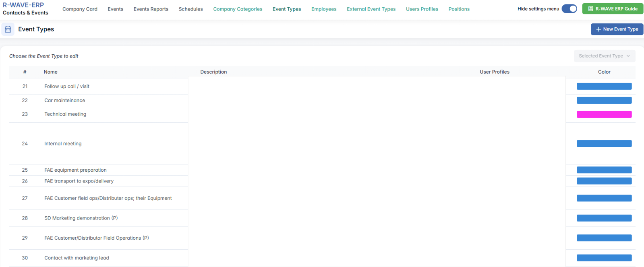Go to the Events Reports tab
This screenshot has height=267, width=644.
(151, 9)
